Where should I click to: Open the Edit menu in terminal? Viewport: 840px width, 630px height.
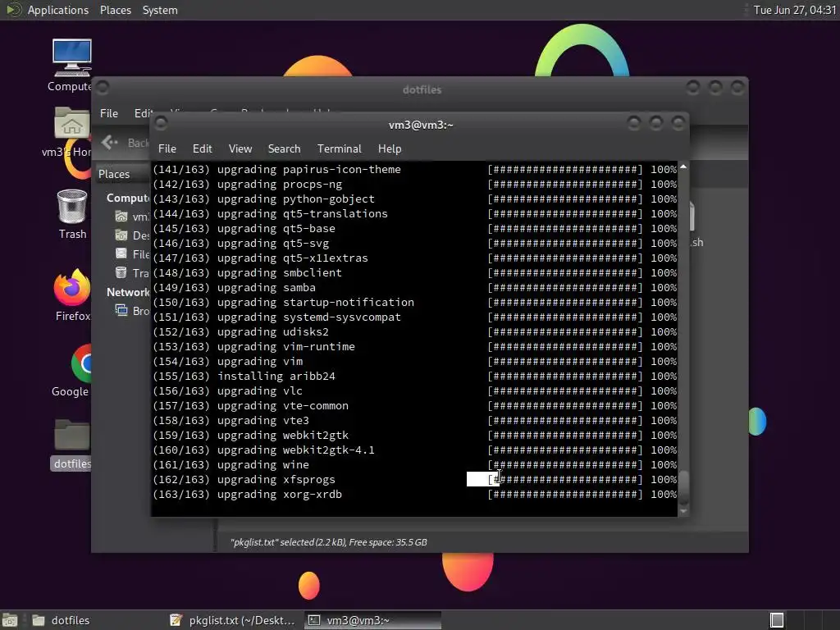202,148
